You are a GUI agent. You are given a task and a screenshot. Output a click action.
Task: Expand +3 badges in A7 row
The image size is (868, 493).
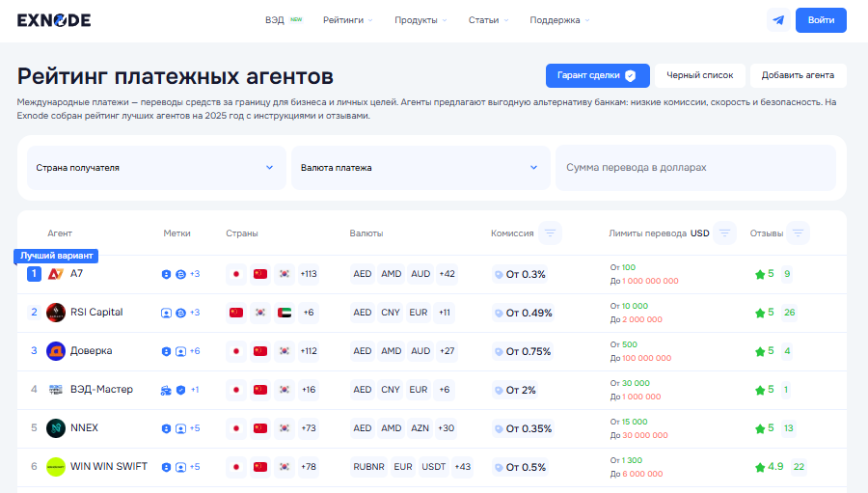[x=195, y=274]
